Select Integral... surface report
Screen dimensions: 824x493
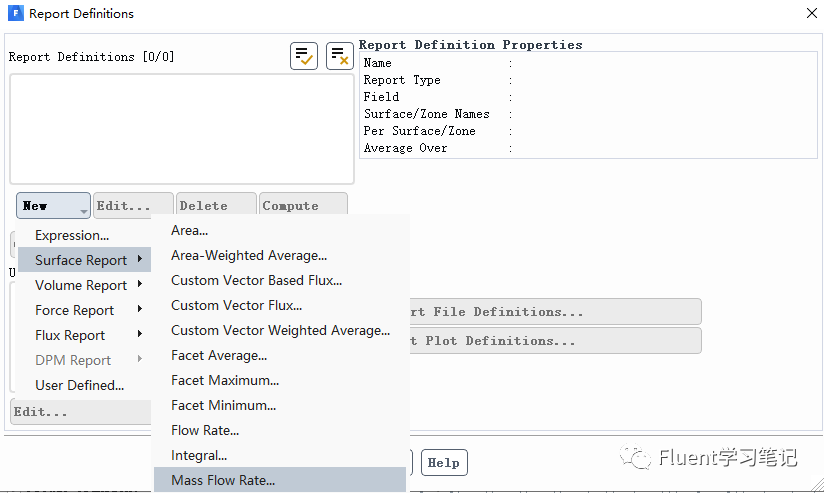point(199,455)
